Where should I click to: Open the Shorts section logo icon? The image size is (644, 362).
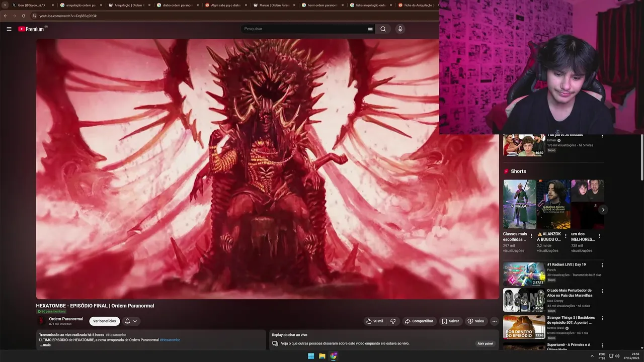coord(507,171)
